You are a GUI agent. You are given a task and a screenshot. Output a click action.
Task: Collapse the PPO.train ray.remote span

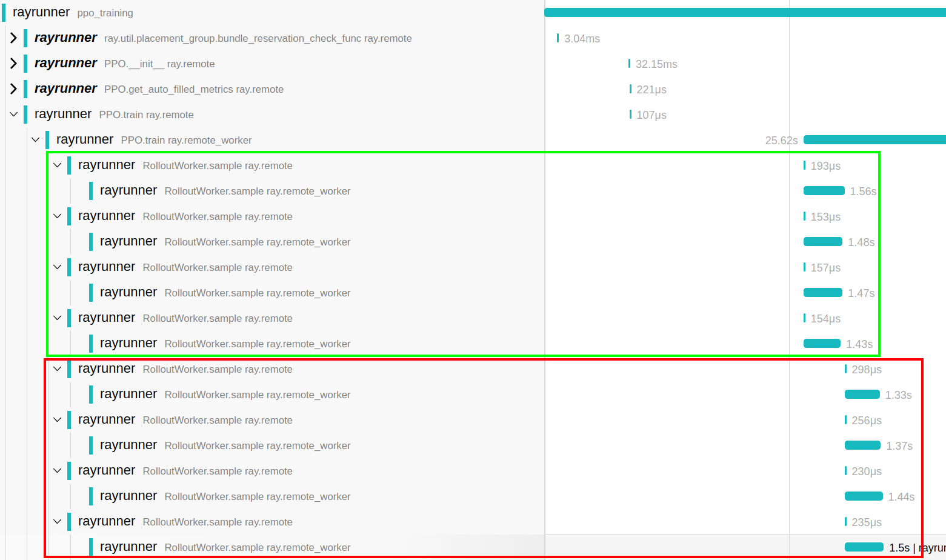(x=13, y=115)
